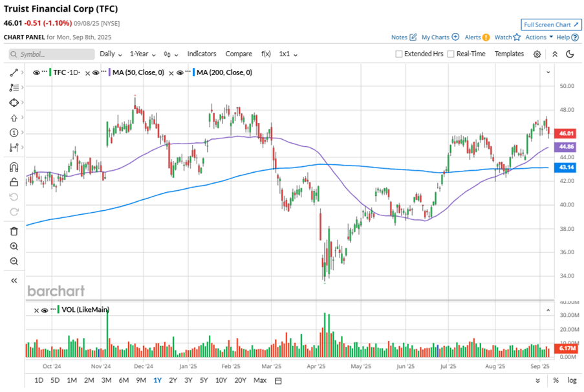Select the 1D range tab
This screenshot has height=392, width=584.
tap(39, 380)
